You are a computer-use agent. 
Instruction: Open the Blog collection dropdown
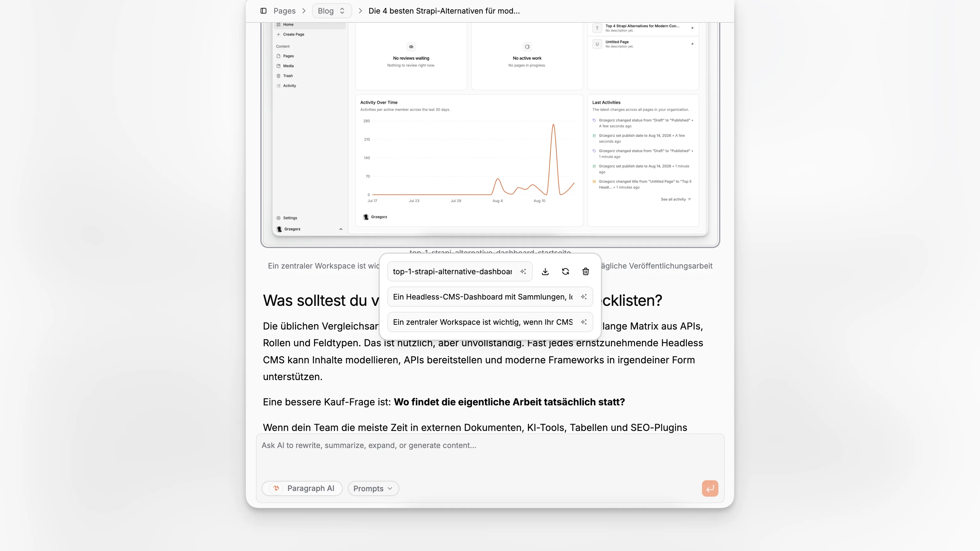332,11
